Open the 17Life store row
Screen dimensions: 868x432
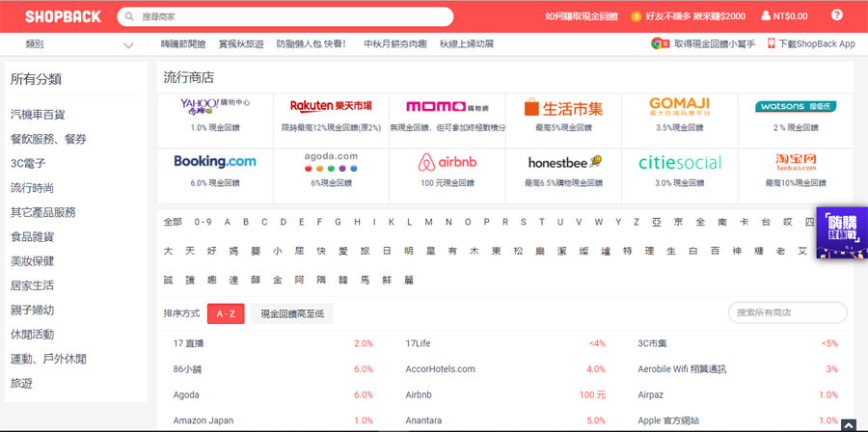(x=505, y=343)
